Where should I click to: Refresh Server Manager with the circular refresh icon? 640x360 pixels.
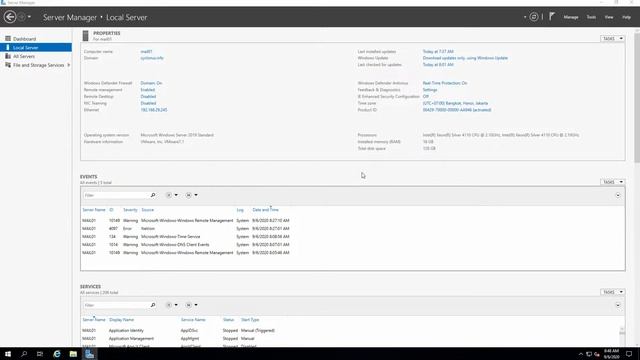pyautogui.click(x=533, y=17)
